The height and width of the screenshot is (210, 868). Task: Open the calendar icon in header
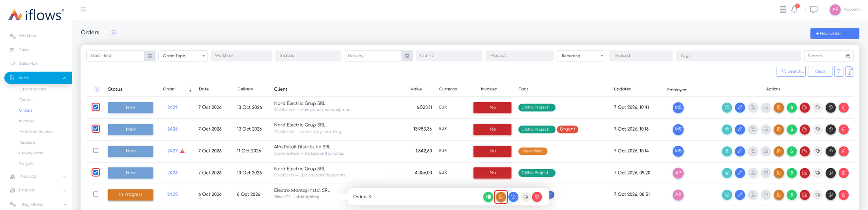(x=783, y=9)
